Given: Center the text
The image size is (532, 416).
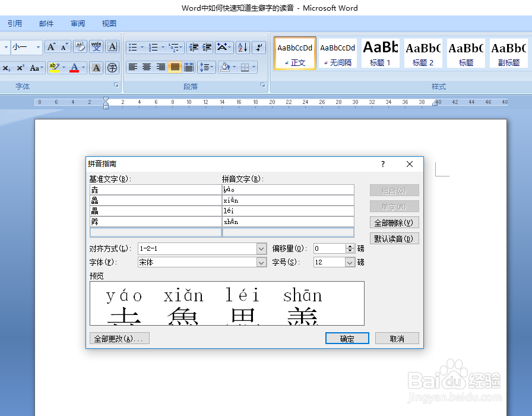Looking at the screenshot, I should pos(147,67).
